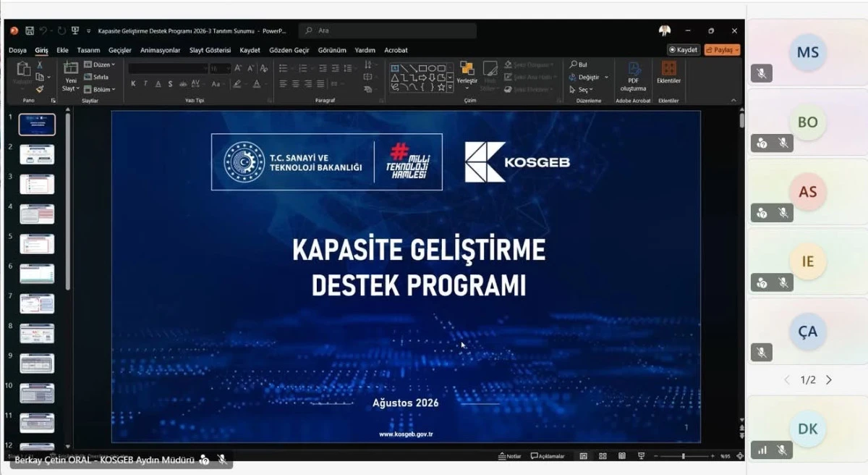The width and height of the screenshot is (868, 475).
Task: Toggle bold K formatting
Action: (133, 84)
